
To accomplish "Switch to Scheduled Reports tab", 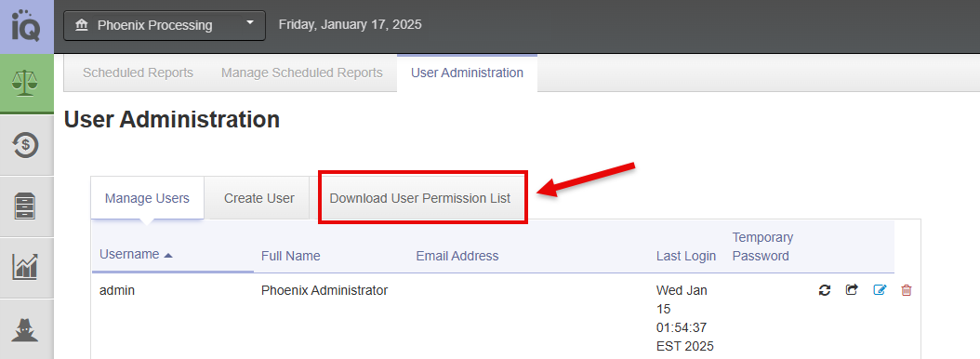I will pos(139,73).
